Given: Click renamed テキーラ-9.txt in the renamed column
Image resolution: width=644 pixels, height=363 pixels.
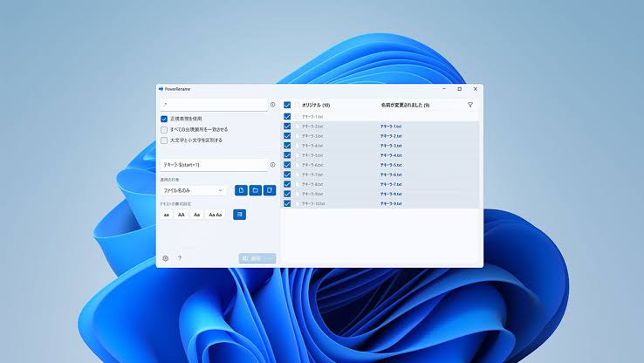Looking at the screenshot, I should [391, 203].
